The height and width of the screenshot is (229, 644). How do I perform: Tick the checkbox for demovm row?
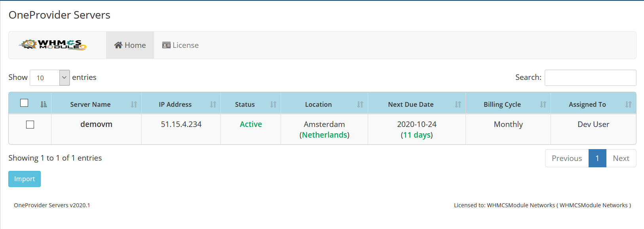coord(30,125)
